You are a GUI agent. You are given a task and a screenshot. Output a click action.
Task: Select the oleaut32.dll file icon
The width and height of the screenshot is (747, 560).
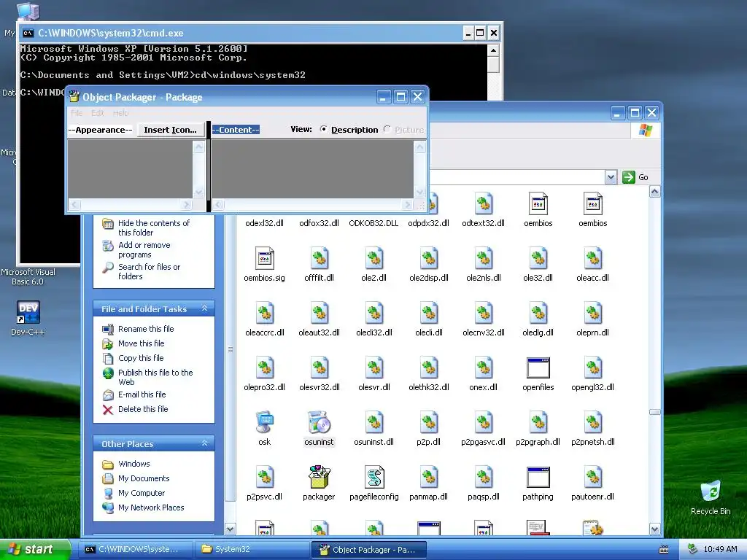319,313
